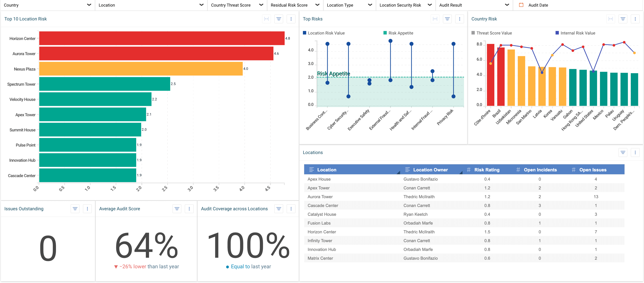Click the filter icon on Issues Outstanding

75,209
